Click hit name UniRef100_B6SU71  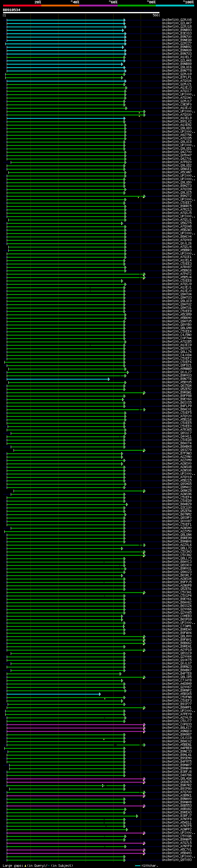click(x=177, y=349)
